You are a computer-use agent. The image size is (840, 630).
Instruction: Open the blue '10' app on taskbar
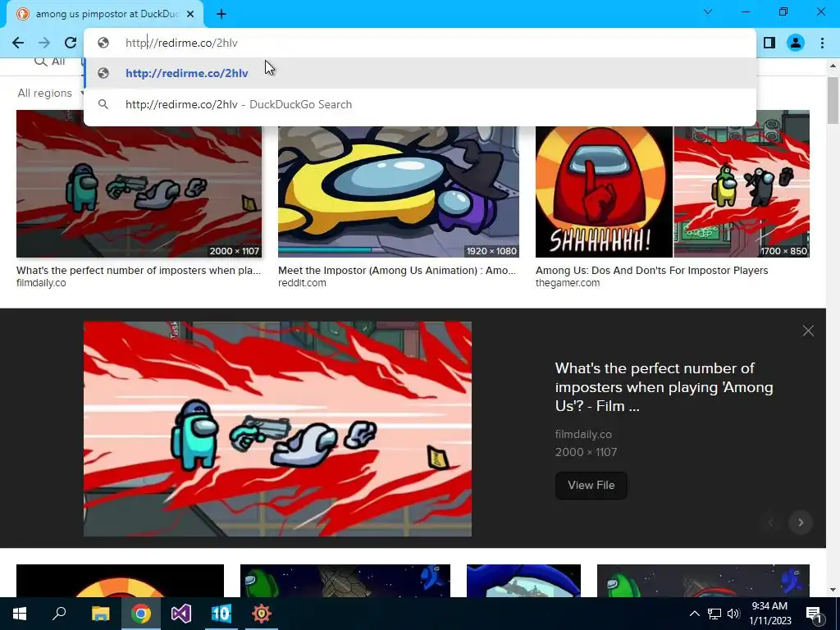[221, 614]
